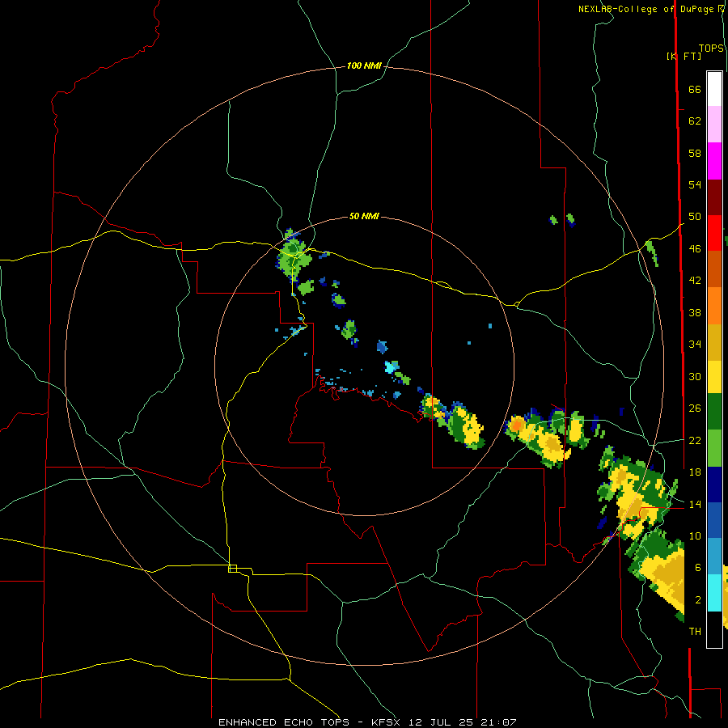Click legend value '46'
Screen dimensions: 728x728
click(695, 249)
